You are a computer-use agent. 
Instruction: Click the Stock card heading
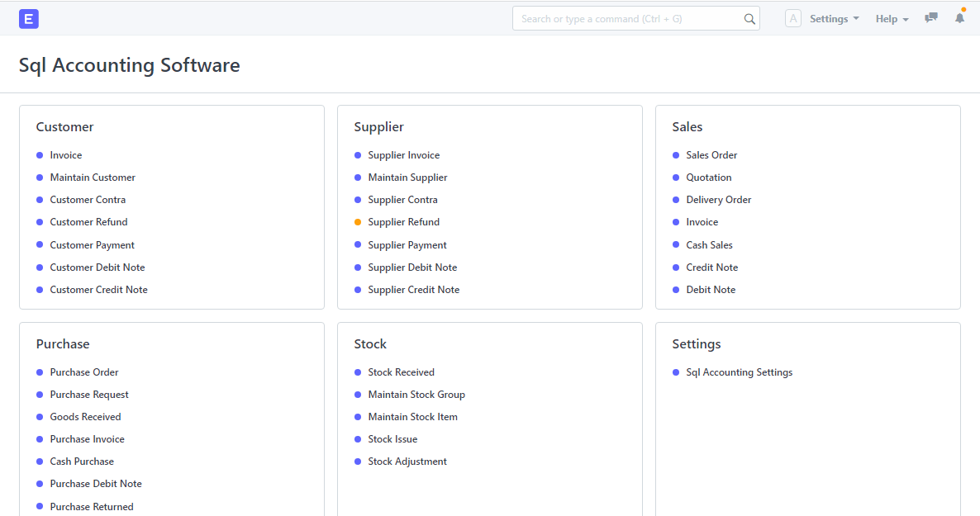tap(370, 344)
